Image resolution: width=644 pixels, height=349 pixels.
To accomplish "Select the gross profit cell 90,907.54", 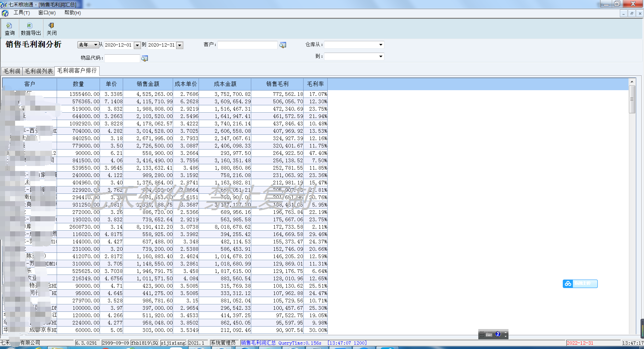I will (x=277, y=330).
